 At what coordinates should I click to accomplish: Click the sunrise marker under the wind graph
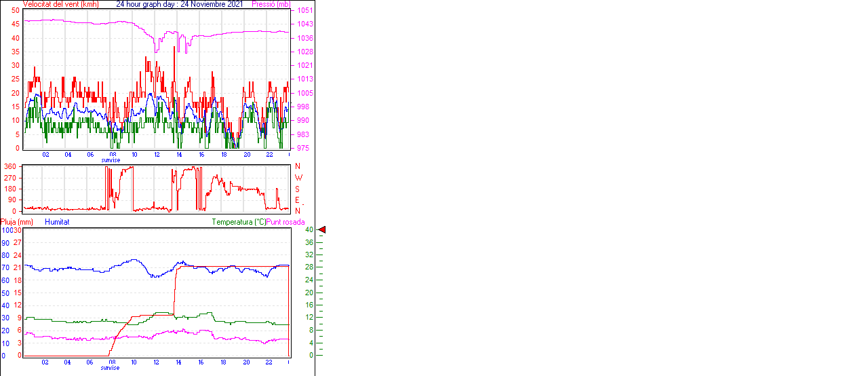point(111,160)
